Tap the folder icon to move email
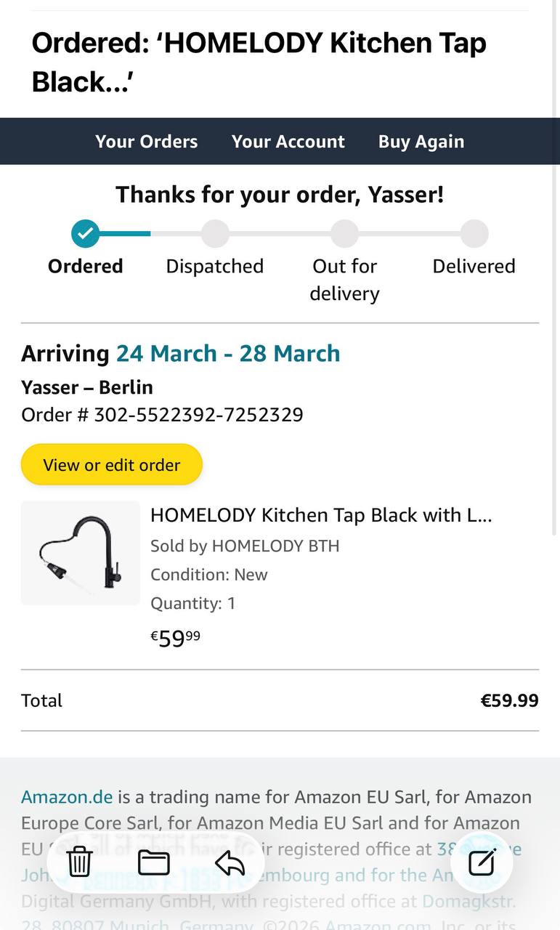Image resolution: width=560 pixels, height=930 pixels. (x=154, y=862)
